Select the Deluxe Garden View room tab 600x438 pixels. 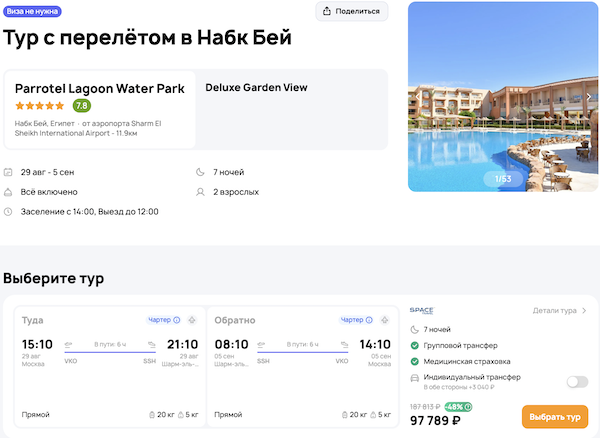tap(256, 88)
